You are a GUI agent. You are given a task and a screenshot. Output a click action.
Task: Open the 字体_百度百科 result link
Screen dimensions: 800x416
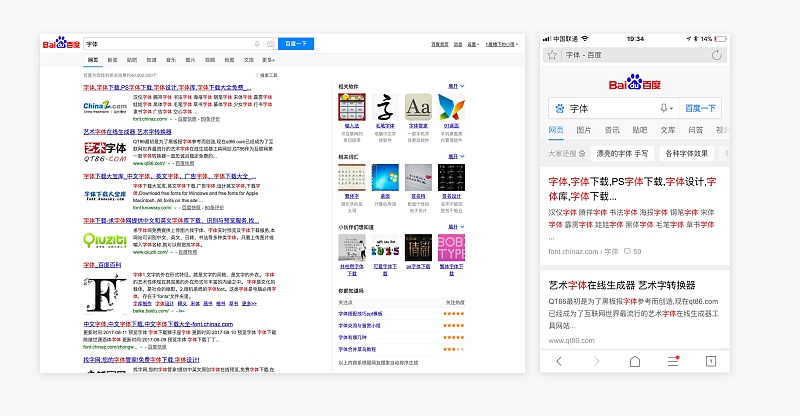click(102, 265)
